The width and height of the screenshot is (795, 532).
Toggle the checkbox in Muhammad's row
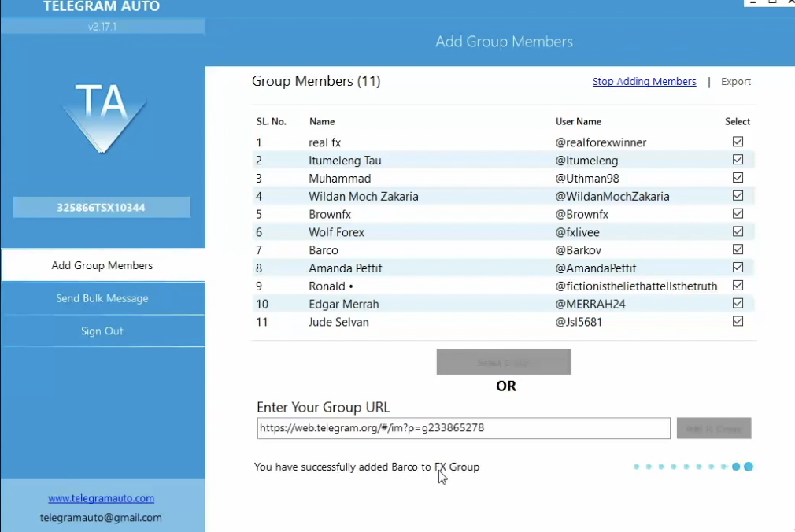738,178
